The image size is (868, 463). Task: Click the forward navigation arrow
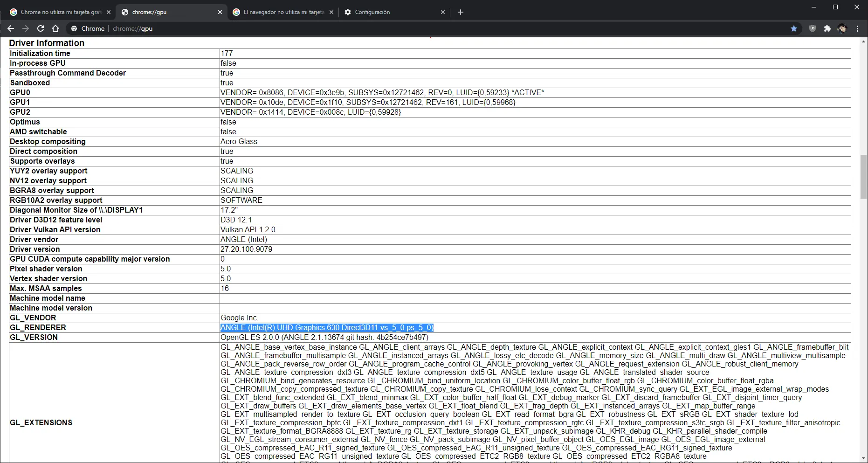[x=25, y=28]
